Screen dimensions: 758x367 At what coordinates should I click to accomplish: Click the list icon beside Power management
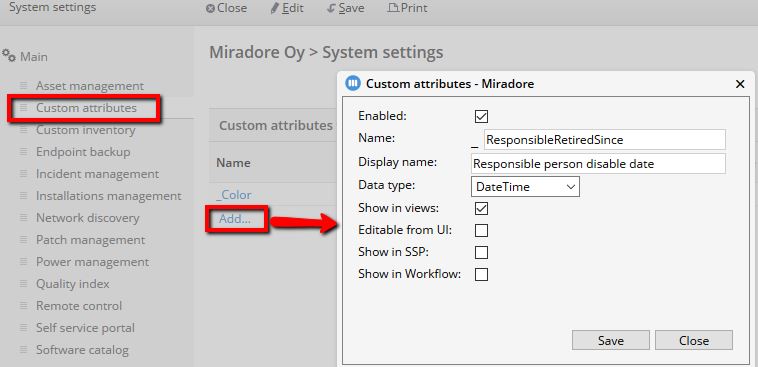tap(23, 262)
